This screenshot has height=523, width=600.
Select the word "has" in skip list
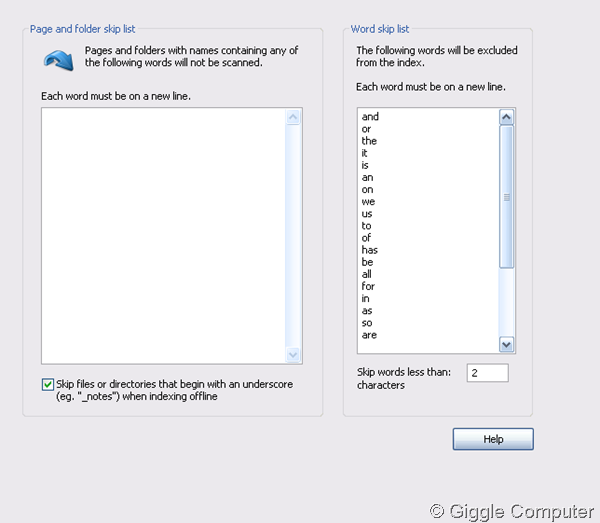[370, 250]
